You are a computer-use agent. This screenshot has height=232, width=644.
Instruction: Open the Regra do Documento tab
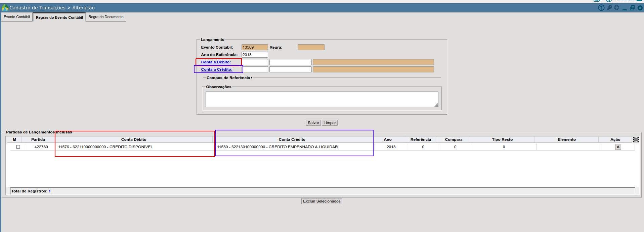106,17
